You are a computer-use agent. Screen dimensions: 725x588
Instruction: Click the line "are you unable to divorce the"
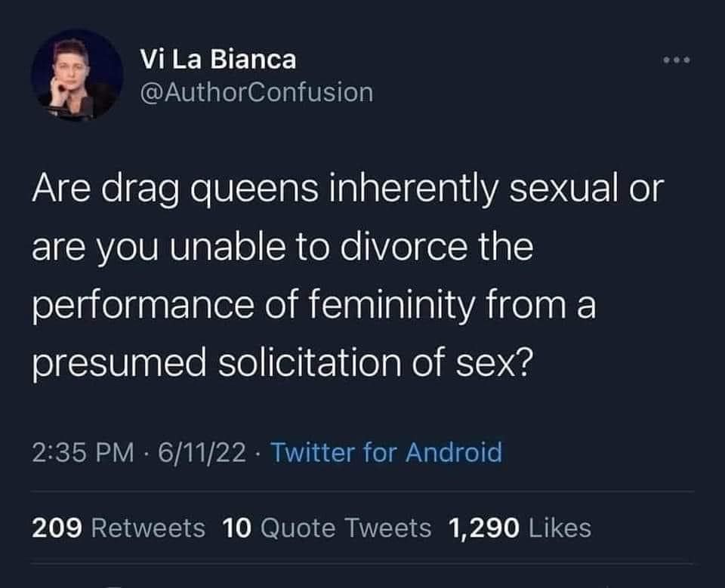click(282, 248)
